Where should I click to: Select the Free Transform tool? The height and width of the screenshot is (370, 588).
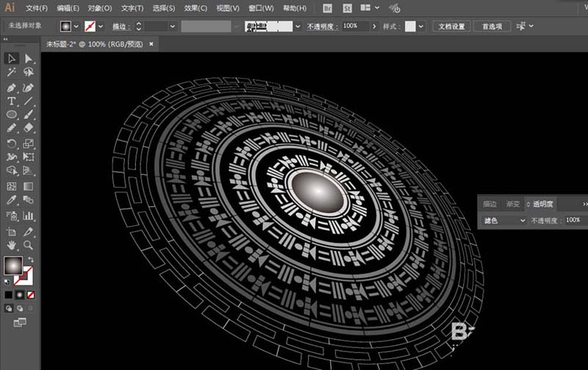pos(29,157)
